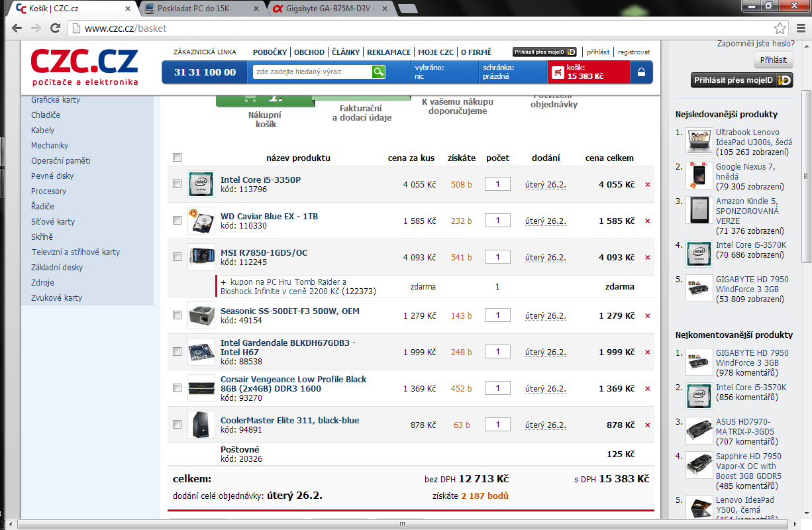Click the registrovat link

pos(634,52)
